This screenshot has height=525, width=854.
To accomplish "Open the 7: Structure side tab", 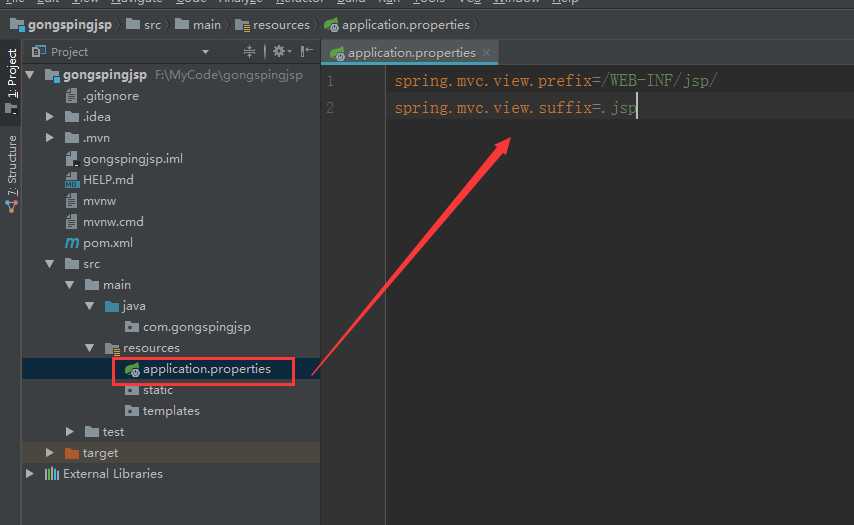I will (11, 173).
